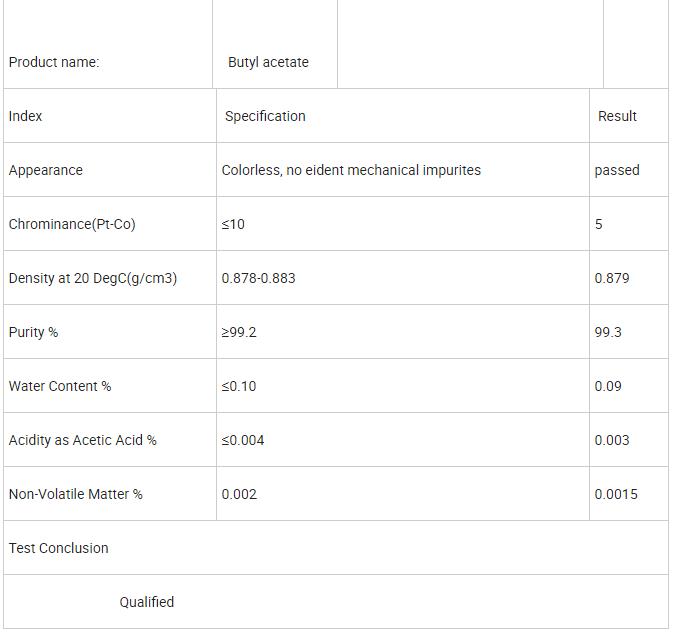
Task: Select the "passed" result cell
Action: pos(617,170)
